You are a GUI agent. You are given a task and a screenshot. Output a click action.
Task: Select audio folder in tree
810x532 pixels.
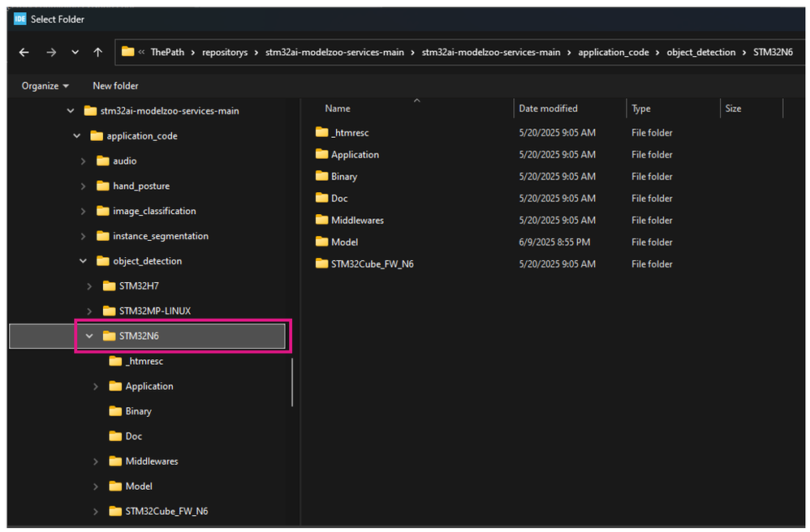pyautogui.click(x=124, y=161)
